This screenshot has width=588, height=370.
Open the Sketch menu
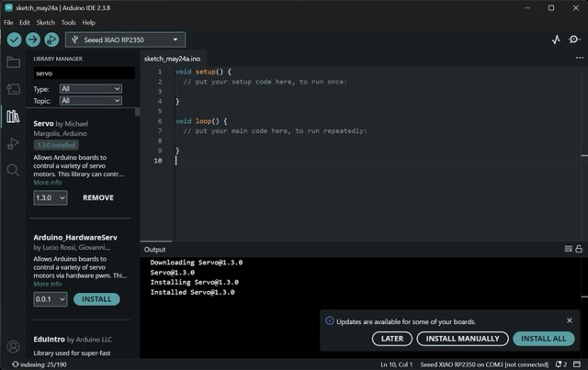(x=46, y=22)
